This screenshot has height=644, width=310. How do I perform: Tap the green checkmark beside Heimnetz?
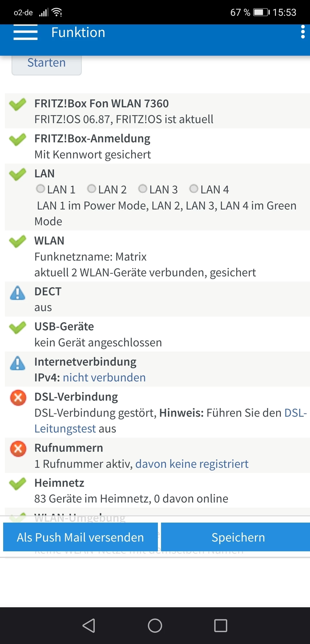point(18,484)
